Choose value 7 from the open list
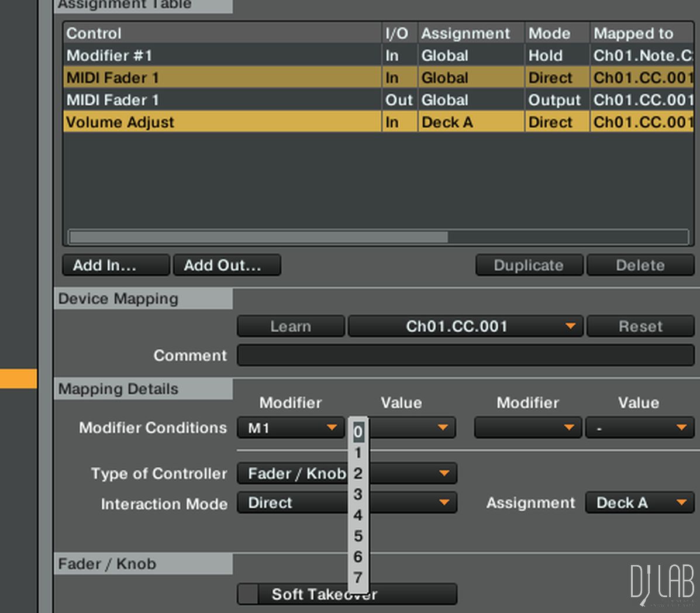Viewport: 700px width, 613px height. [x=358, y=578]
